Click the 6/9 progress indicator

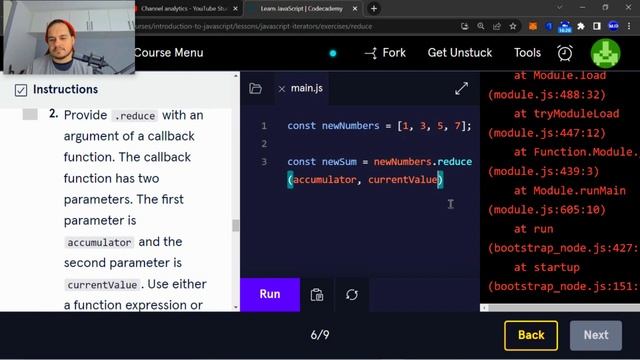pos(320,335)
